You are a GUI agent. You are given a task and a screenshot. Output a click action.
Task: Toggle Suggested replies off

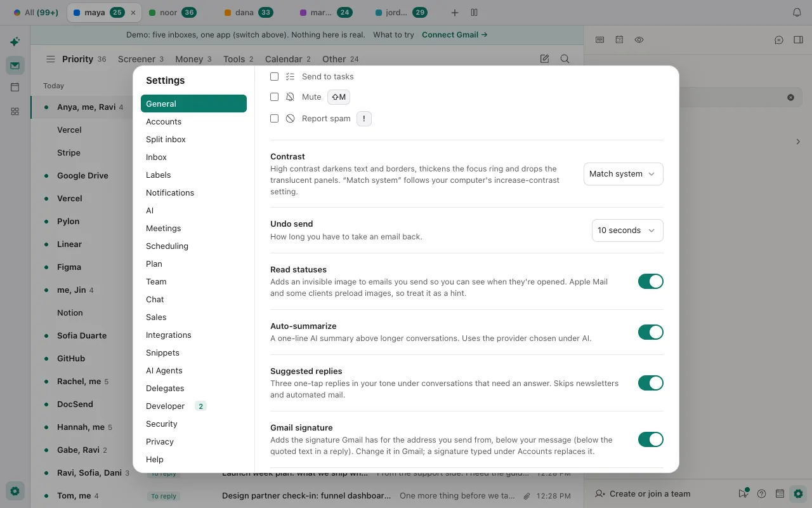pyautogui.click(x=650, y=383)
